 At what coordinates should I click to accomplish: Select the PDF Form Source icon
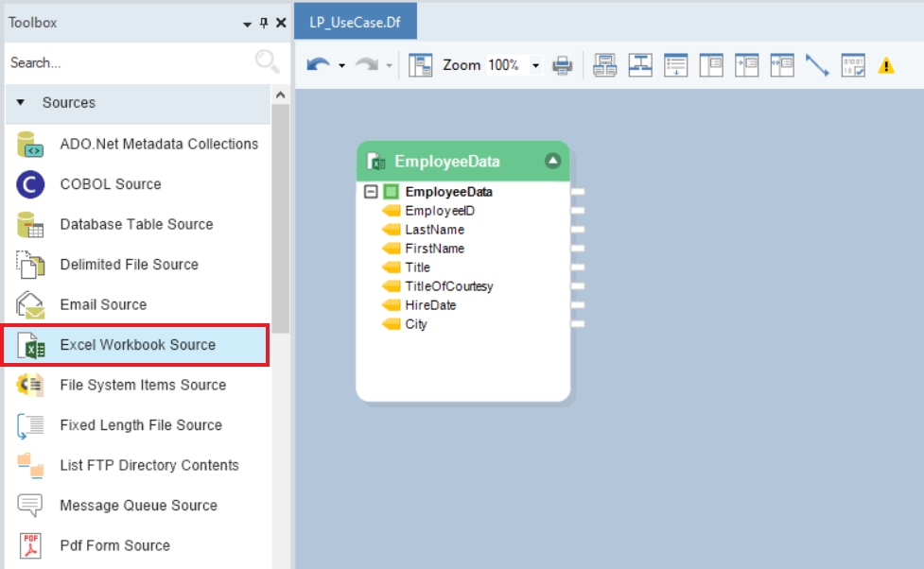30,545
